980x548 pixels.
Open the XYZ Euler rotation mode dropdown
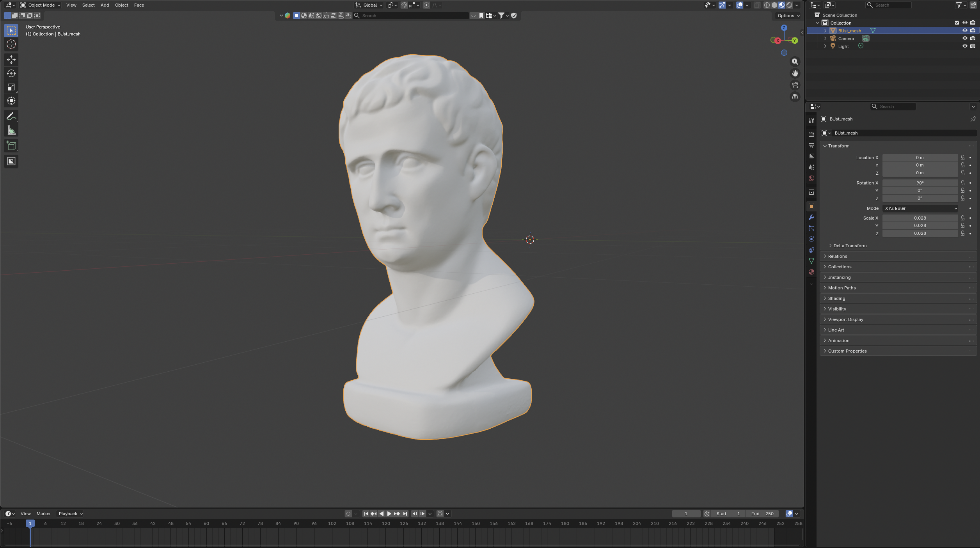pyautogui.click(x=920, y=208)
